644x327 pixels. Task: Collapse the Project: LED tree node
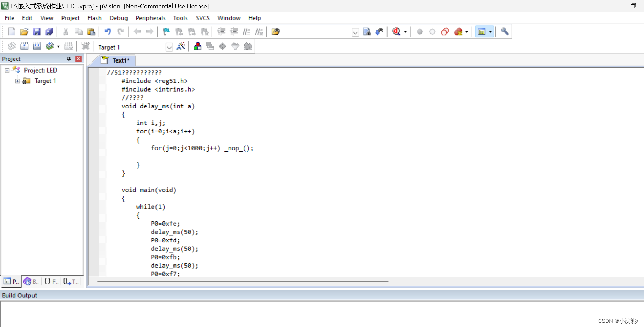tap(7, 71)
